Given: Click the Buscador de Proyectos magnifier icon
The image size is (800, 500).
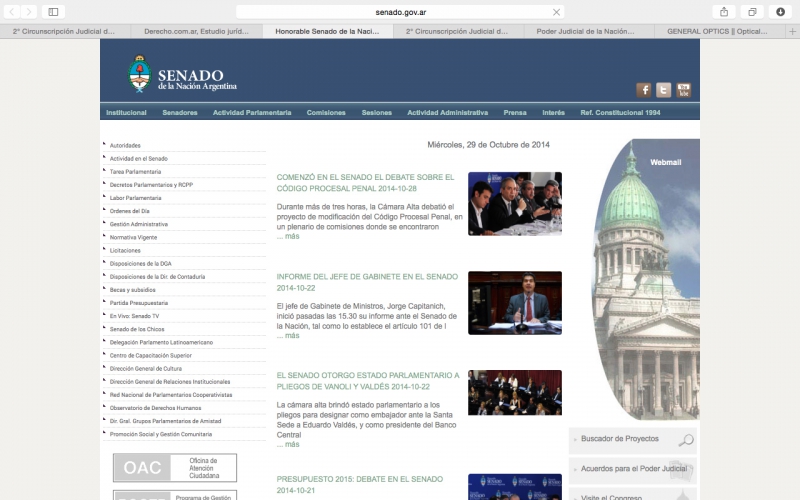Looking at the screenshot, I should pos(686,440).
